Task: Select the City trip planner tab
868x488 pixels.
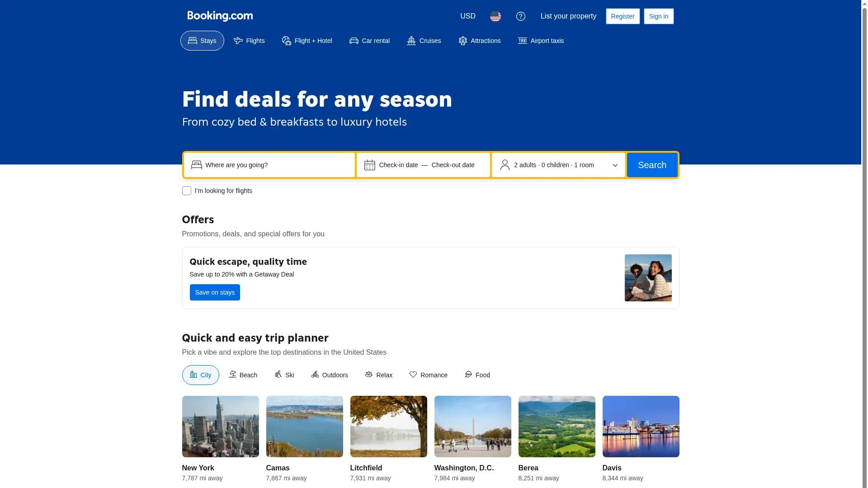Action: click(x=200, y=375)
